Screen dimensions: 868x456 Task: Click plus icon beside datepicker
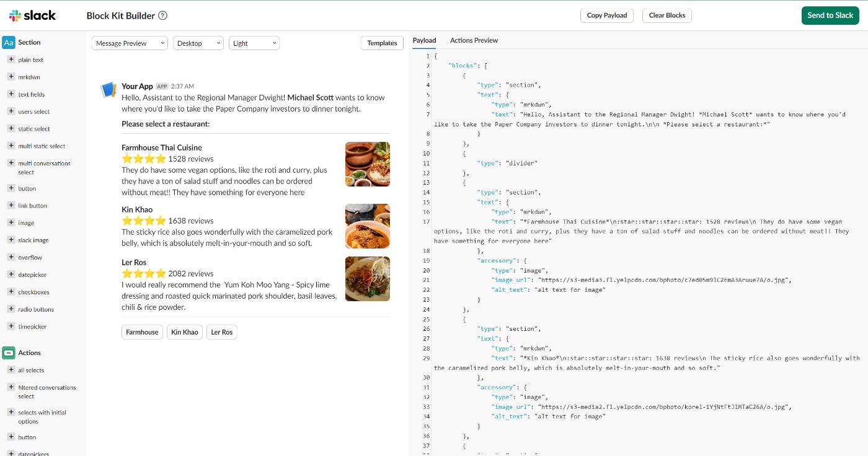pyautogui.click(x=11, y=274)
